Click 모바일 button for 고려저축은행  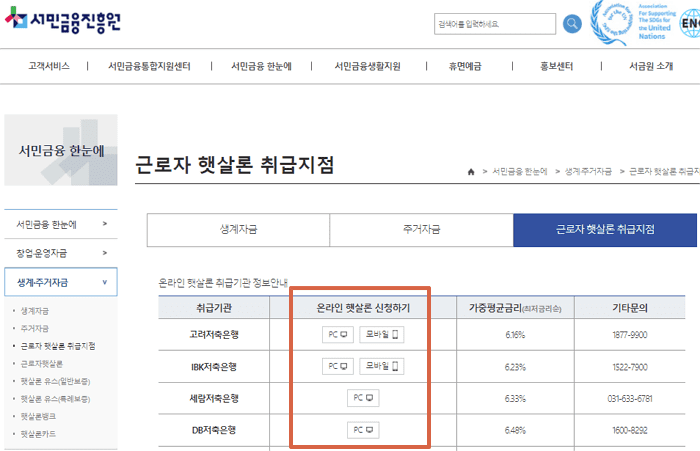tap(382, 334)
